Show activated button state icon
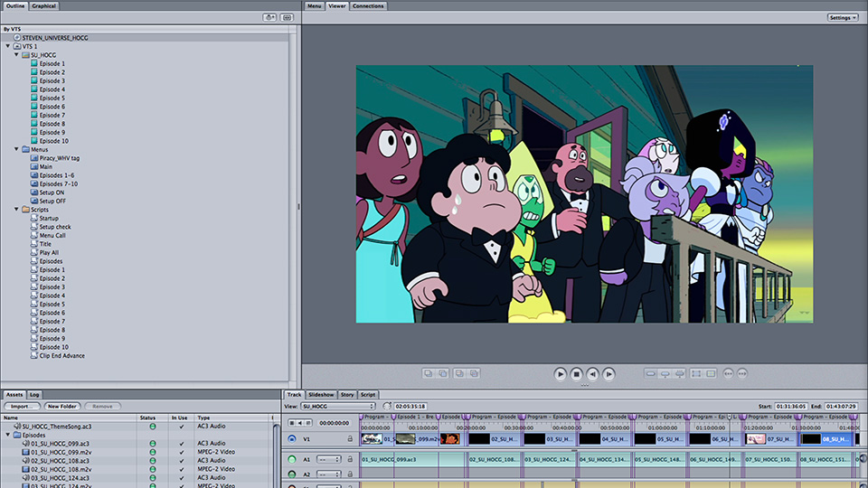This screenshot has width=868, height=488. 679,373
